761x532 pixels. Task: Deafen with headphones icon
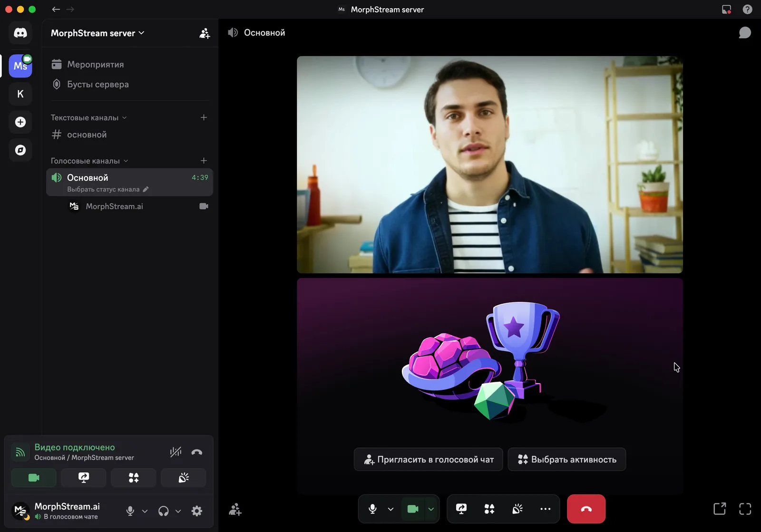(x=164, y=511)
